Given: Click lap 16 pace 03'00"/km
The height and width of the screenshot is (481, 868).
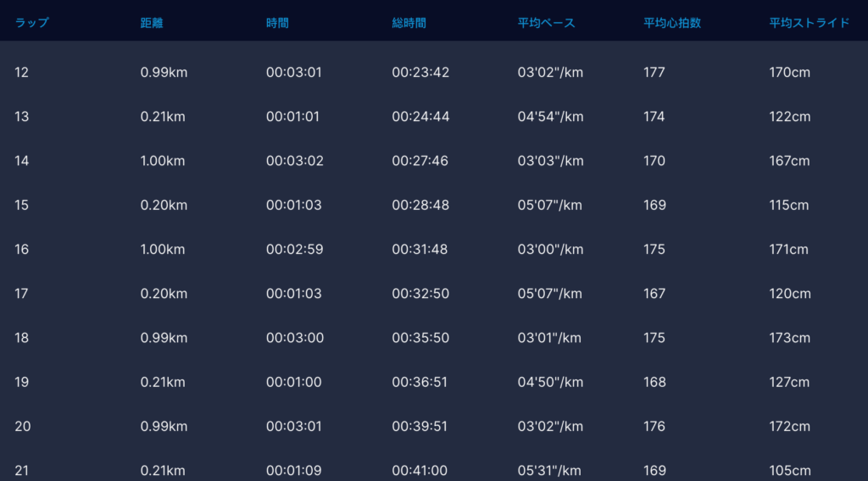Looking at the screenshot, I should click(550, 250).
